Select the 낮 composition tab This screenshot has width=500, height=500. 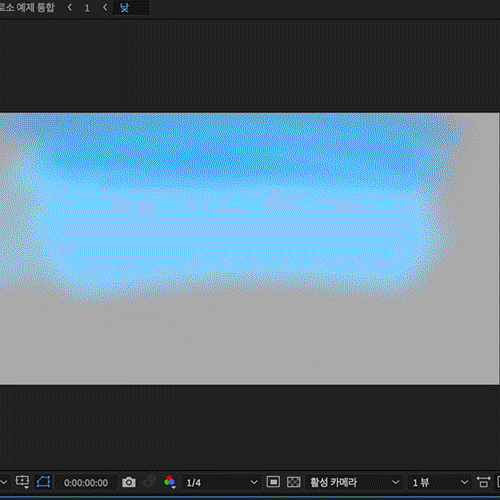pos(124,8)
